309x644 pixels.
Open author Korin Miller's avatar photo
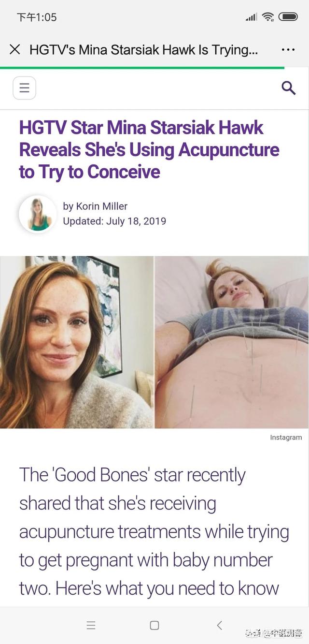(38, 214)
